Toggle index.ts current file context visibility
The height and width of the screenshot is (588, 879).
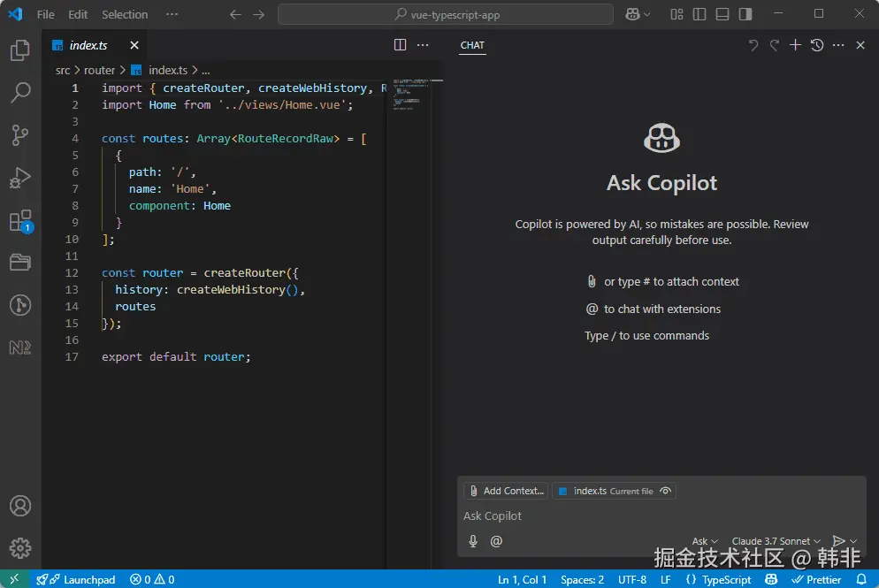pyautogui.click(x=666, y=491)
